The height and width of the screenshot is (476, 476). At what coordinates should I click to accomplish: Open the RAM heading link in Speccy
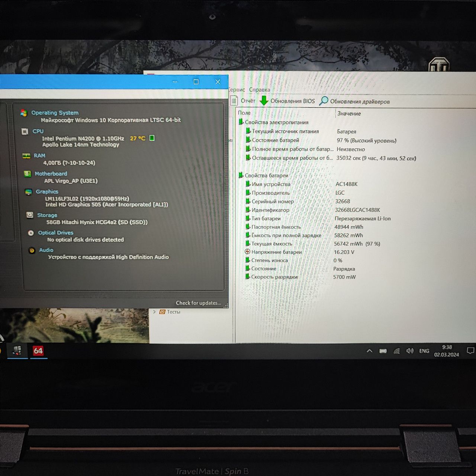39,155
